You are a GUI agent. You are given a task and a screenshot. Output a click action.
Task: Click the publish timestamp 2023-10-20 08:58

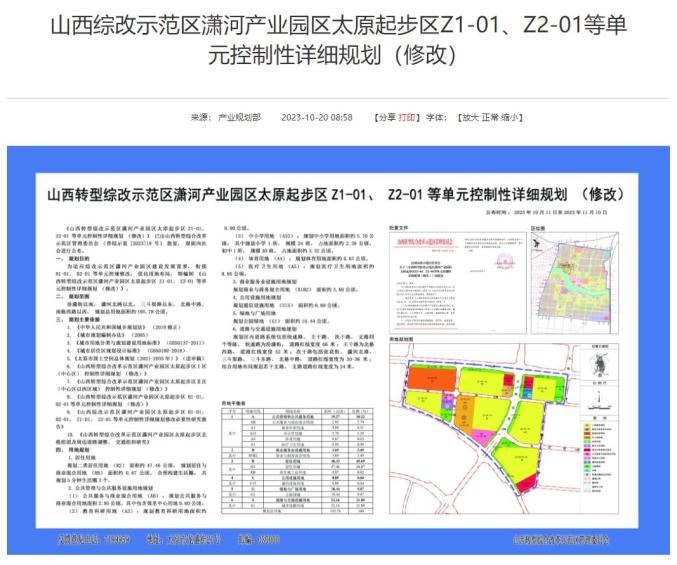[x=316, y=117]
